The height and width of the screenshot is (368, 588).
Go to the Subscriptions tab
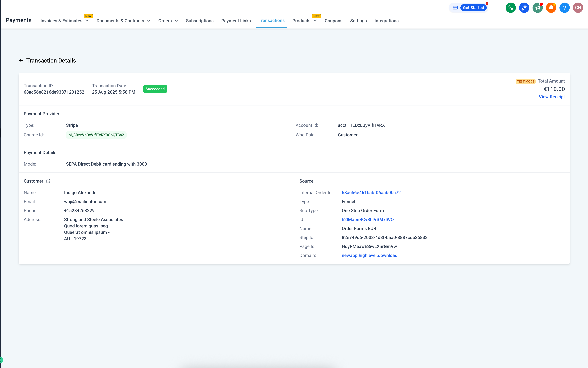click(200, 21)
